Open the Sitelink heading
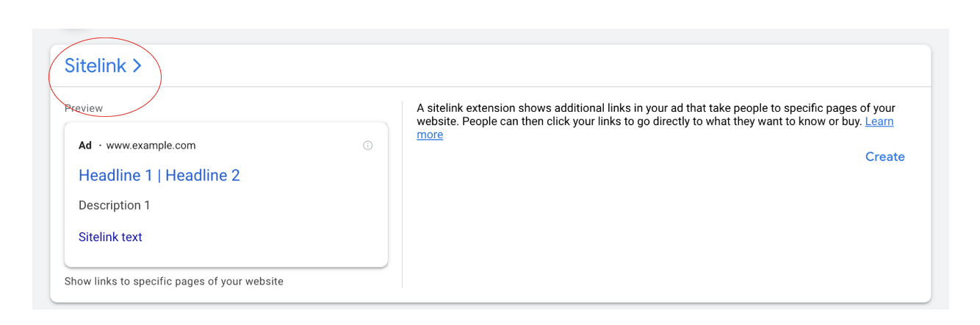Image resolution: width=980 pixels, height=325 pixels. [x=96, y=66]
